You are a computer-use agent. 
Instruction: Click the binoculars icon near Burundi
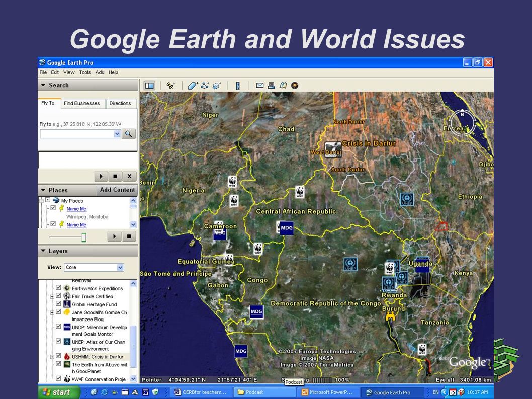[391, 317]
